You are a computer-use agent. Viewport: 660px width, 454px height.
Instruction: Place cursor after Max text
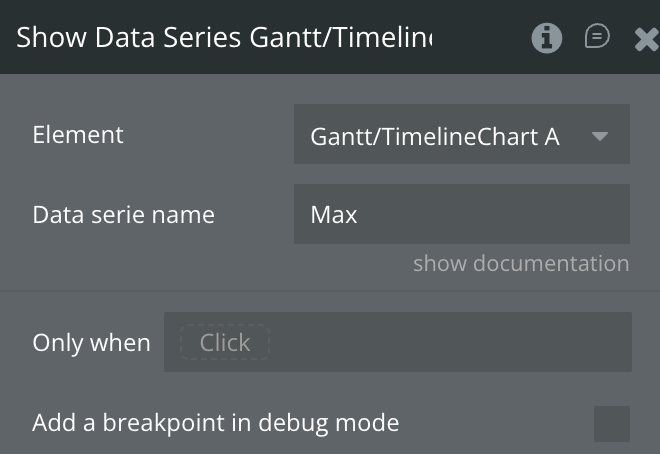click(360, 214)
